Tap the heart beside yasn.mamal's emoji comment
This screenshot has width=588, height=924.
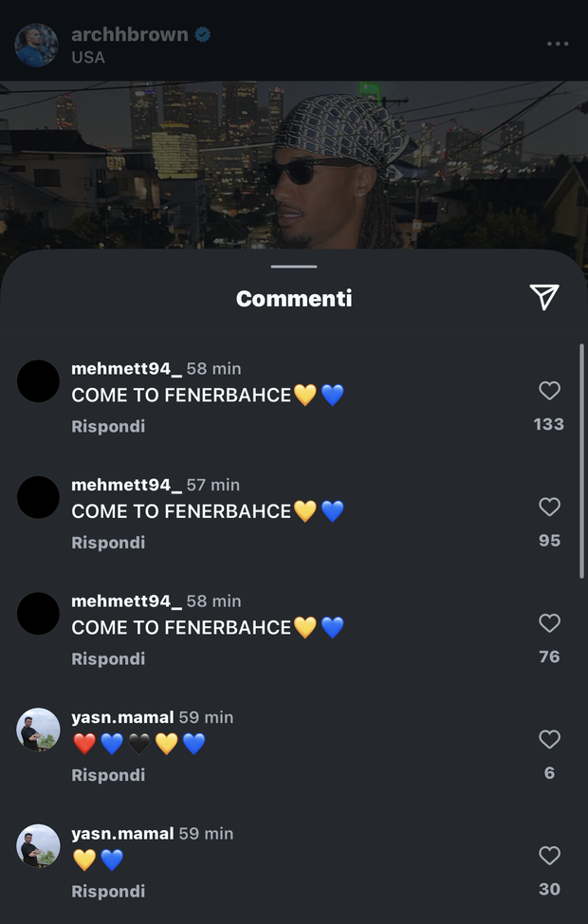(x=549, y=740)
